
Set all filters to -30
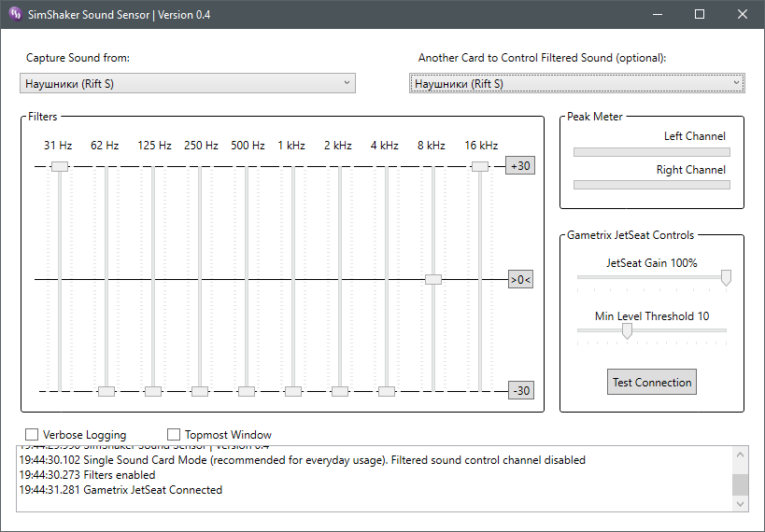[x=521, y=390]
